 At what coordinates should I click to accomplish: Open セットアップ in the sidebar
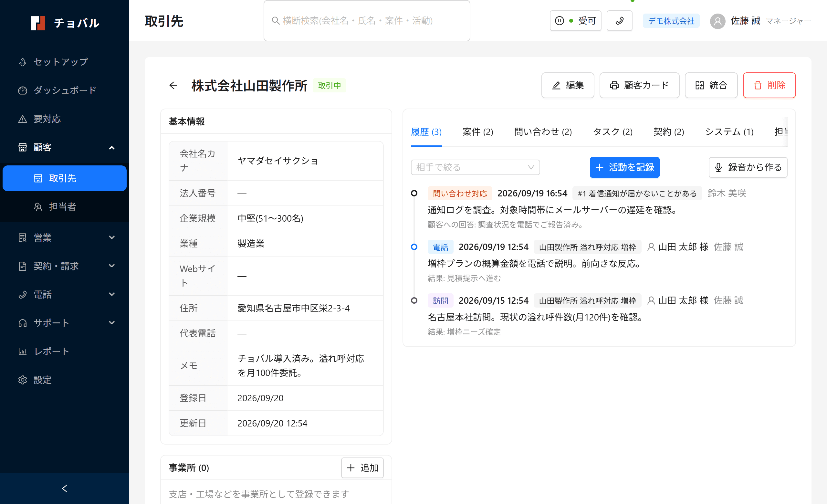click(64, 62)
